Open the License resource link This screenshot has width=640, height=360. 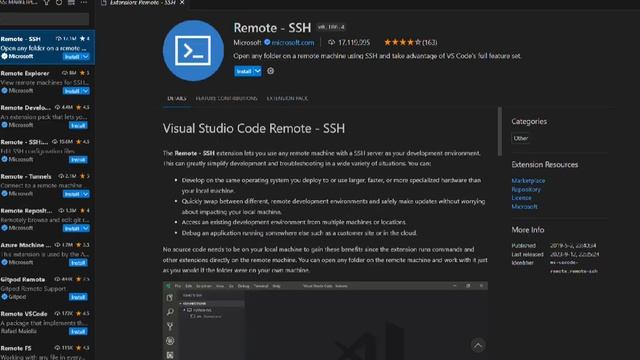pos(521,198)
